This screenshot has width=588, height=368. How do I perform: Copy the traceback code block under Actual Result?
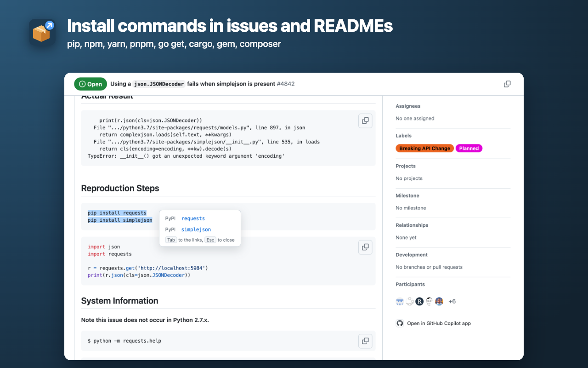365,121
